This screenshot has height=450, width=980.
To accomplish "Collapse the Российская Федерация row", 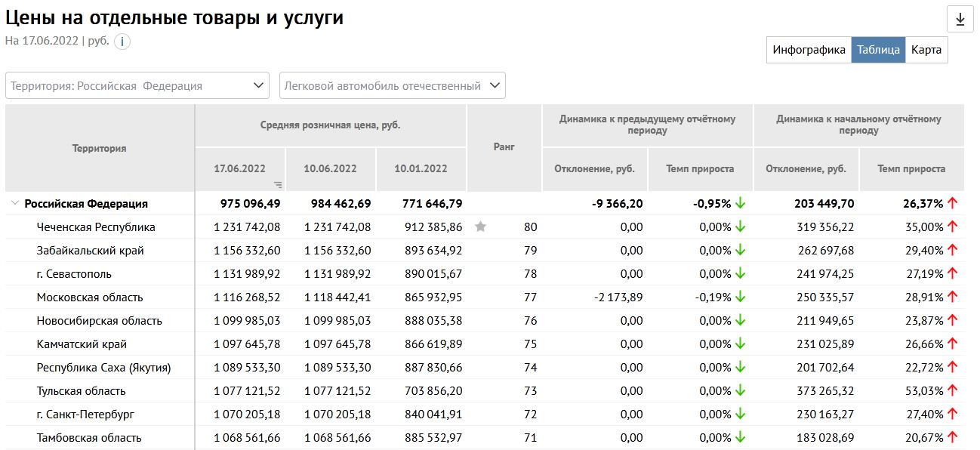I will pos(14,203).
